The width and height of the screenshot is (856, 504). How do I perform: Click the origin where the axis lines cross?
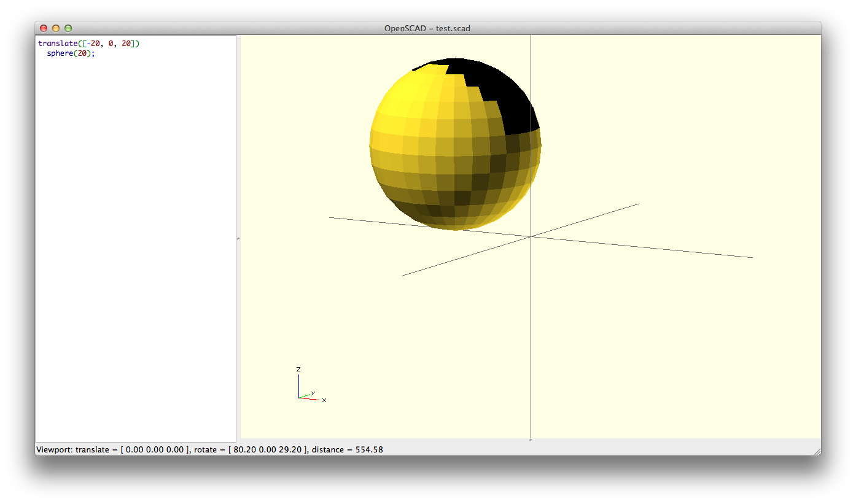point(531,236)
